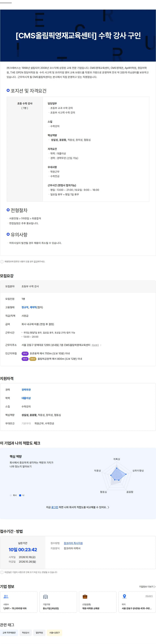Select the 대졸이상 education requirement
156x644 pixels.
pos(26,398)
